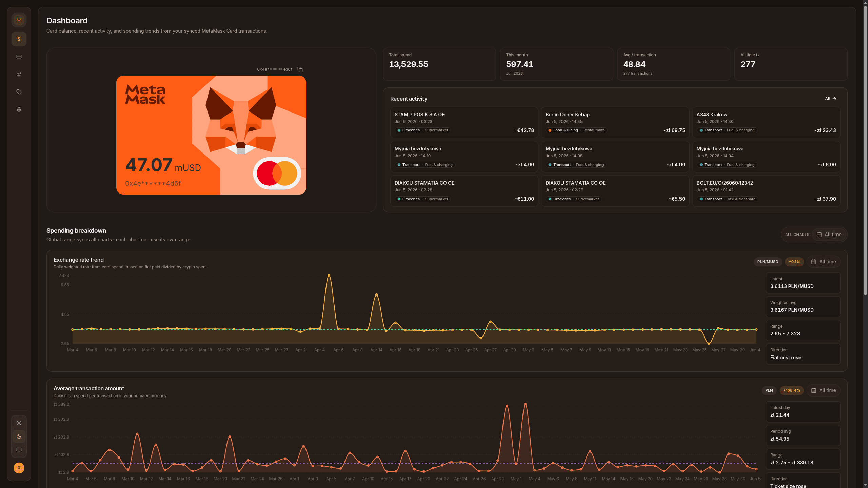Open the settings gear icon in sidebar
The image size is (868, 488).
point(19,109)
